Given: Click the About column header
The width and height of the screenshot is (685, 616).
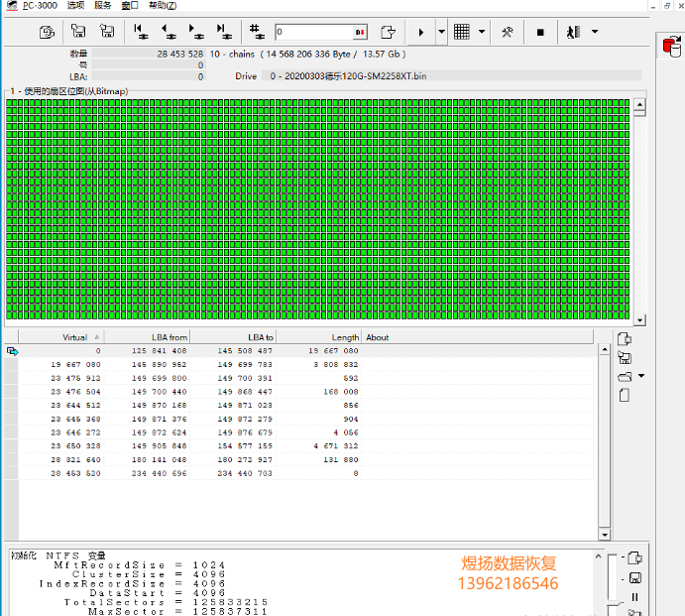Looking at the screenshot, I should (x=478, y=337).
